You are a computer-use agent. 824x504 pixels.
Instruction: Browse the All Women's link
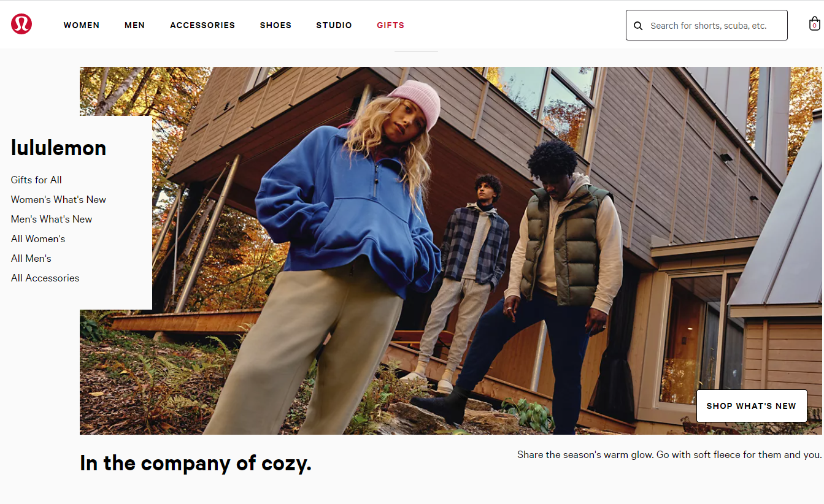[38, 239]
